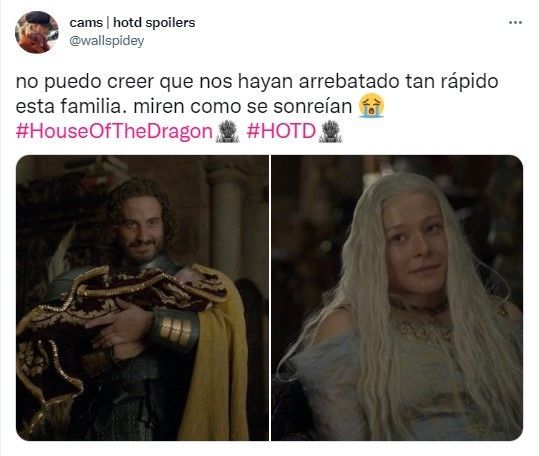Viewport: 539px width, 456px height.
Task: Click throne emoji after #HouseOfTheDragon
Action: tap(227, 131)
